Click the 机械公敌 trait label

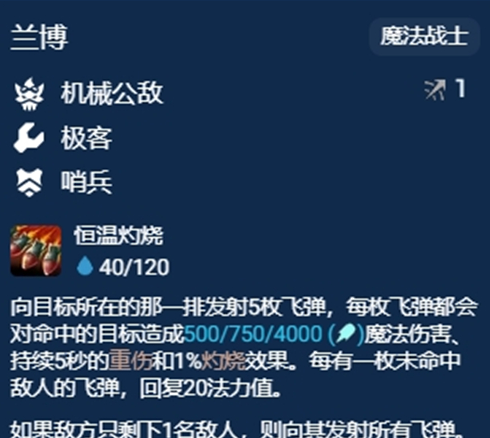click(112, 93)
